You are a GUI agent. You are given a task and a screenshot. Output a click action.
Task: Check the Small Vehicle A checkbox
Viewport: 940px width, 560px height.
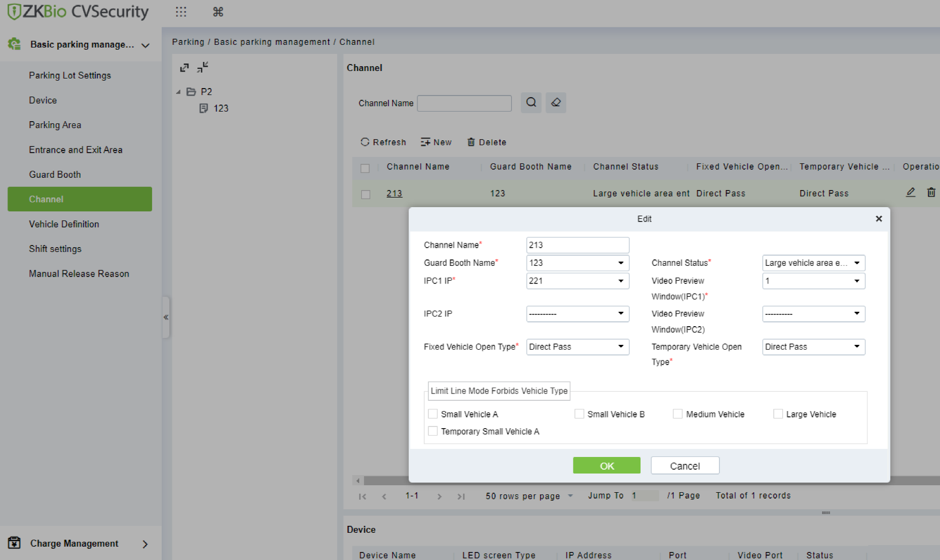(x=433, y=414)
